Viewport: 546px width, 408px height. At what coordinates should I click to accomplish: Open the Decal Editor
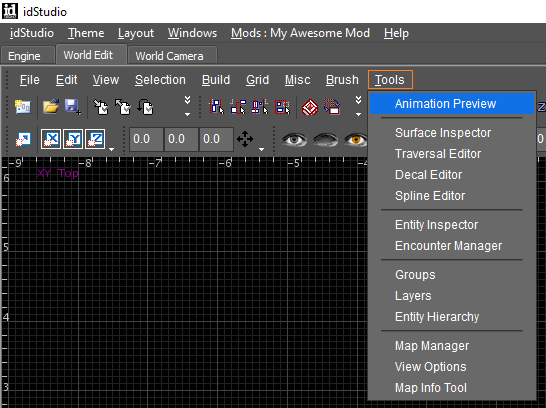point(452,174)
